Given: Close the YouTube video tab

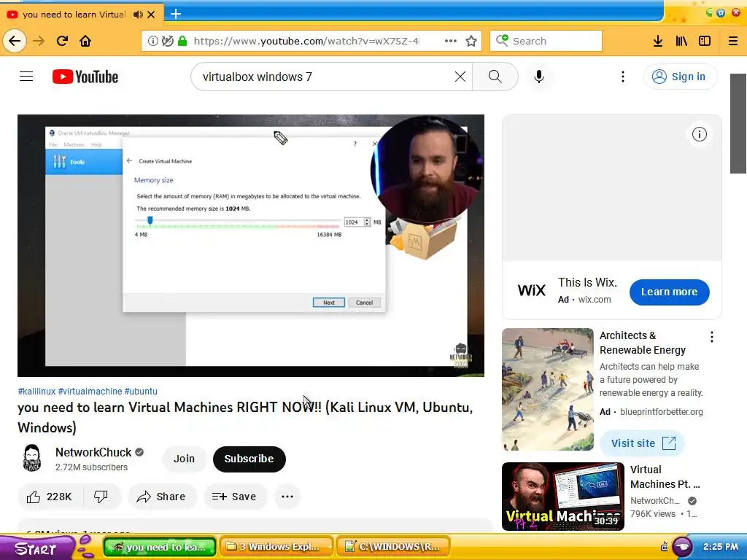Looking at the screenshot, I should coord(151,15).
